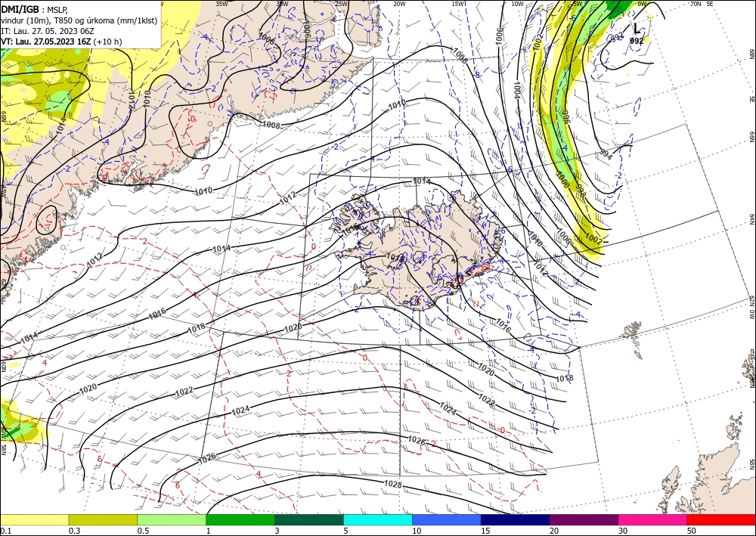This screenshot has width=756, height=536.
Task: Click the red above-50 mm legend swatch
Action: pos(721,519)
